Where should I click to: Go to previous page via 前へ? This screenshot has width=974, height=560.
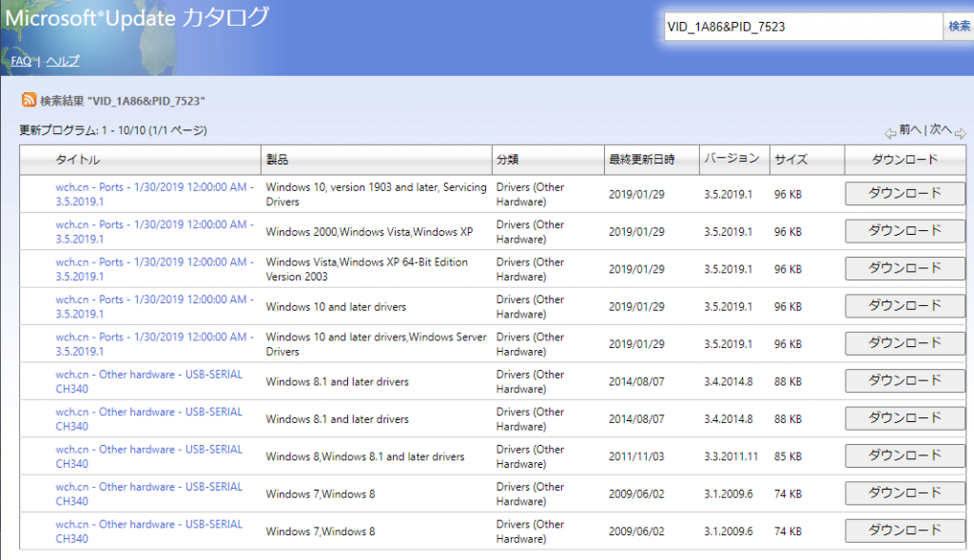tap(910, 129)
